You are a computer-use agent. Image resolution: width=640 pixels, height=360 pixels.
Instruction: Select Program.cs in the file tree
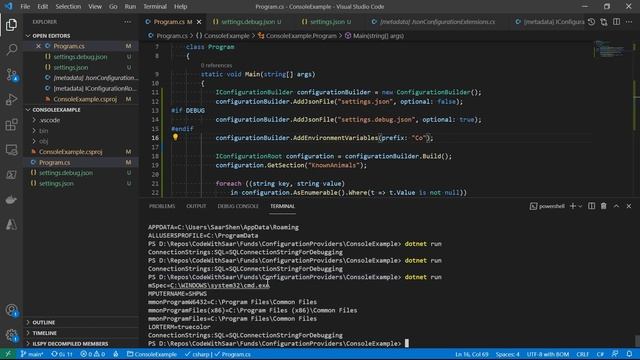click(x=54, y=162)
